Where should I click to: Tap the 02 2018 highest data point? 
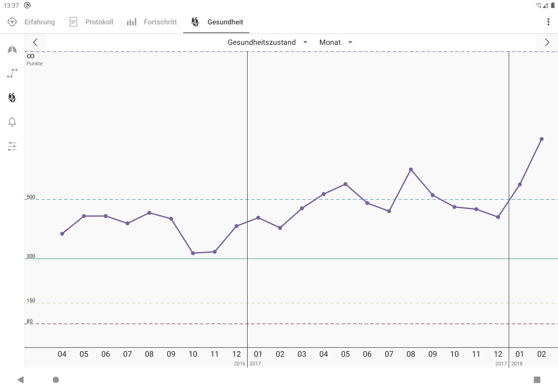[541, 139]
